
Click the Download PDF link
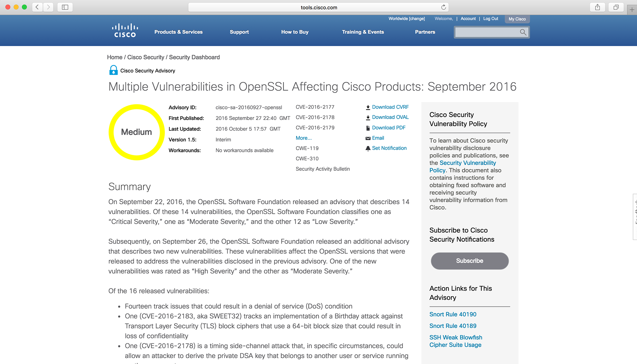(389, 128)
